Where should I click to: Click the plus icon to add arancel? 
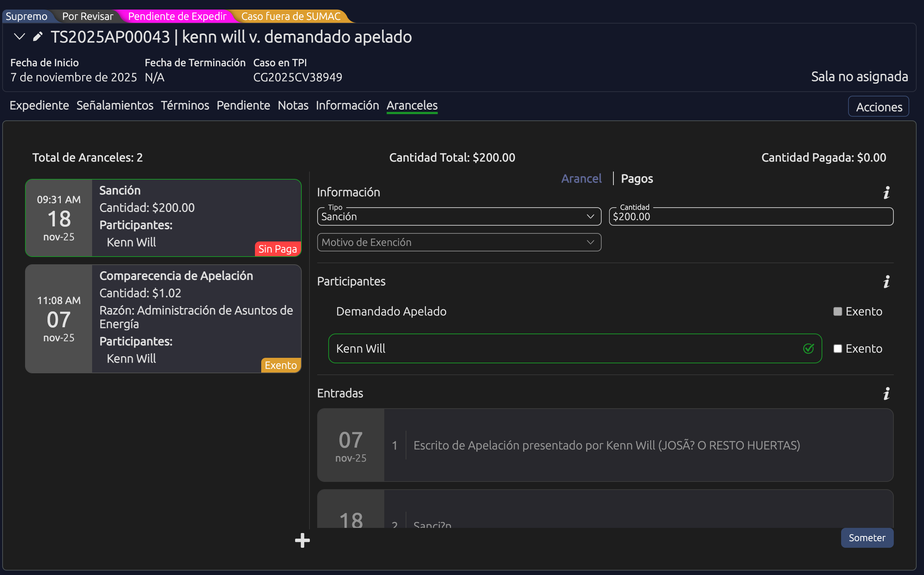[x=302, y=540]
